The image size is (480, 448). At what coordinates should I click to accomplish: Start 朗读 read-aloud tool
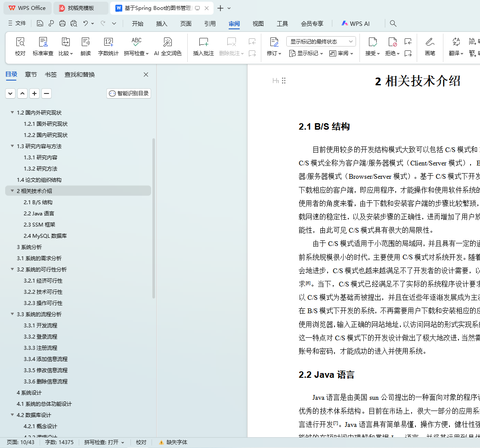pyautogui.click(x=86, y=47)
